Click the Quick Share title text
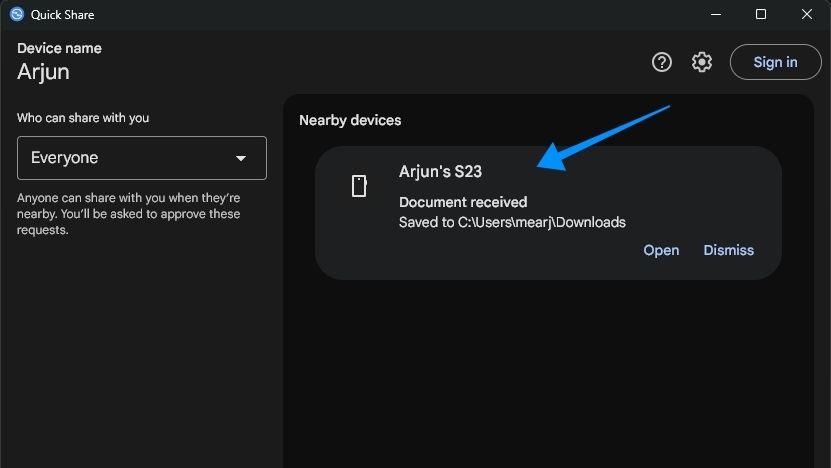Image resolution: width=831 pixels, height=468 pixels. (x=63, y=15)
